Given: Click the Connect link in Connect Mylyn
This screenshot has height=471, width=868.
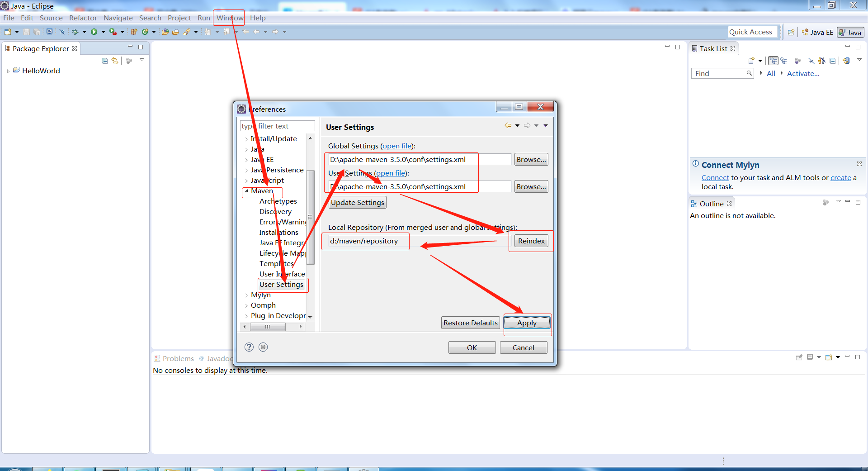Looking at the screenshot, I should click(715, 178).
